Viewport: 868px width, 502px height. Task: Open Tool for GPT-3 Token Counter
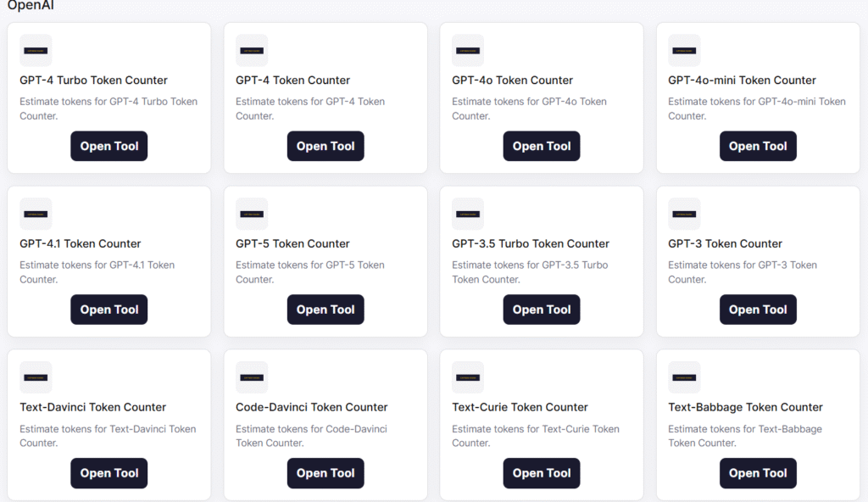758,310
